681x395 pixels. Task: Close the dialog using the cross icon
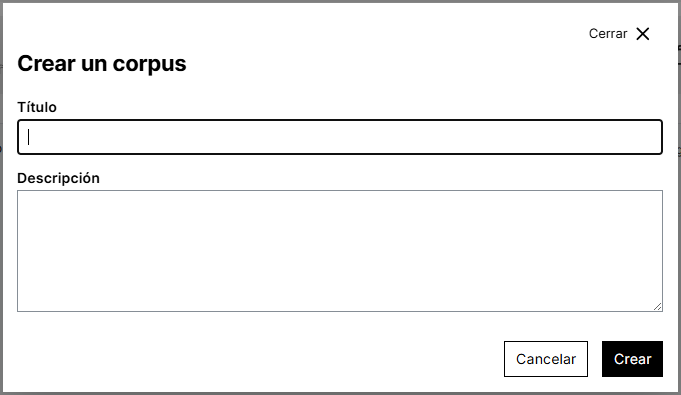point(643,34)
